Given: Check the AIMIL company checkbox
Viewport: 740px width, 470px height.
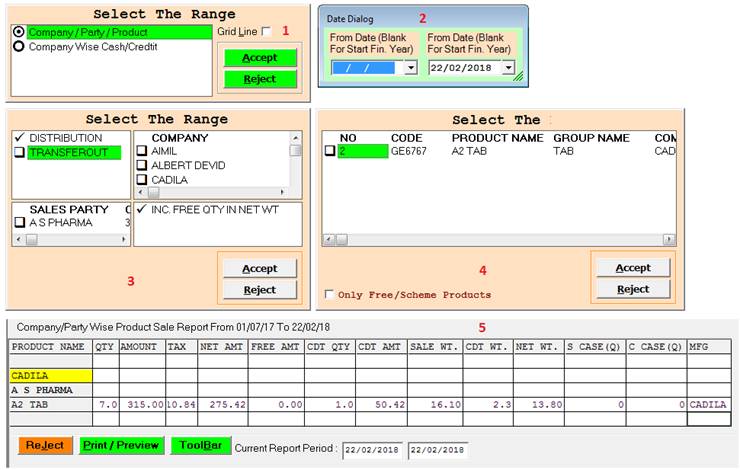Looking at the screenshot, I should (142, 152).
